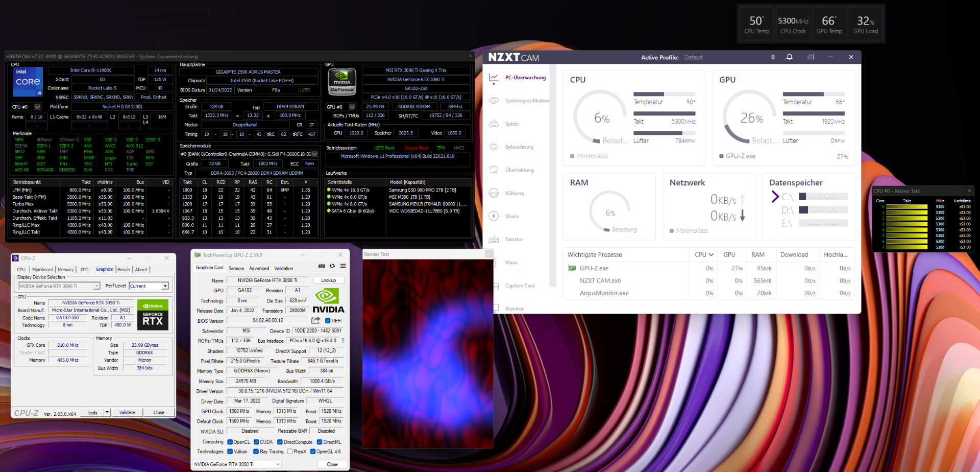This screenshot has height=472, width=980.
Task: Switch to Validation tab in GPU-Z
Action: click(x=283, y=268)
